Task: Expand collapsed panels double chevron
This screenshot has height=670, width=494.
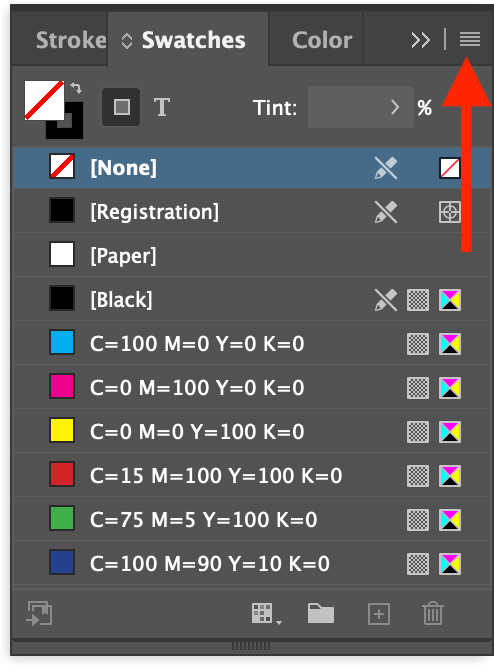Action: click(x=420, y=40)
